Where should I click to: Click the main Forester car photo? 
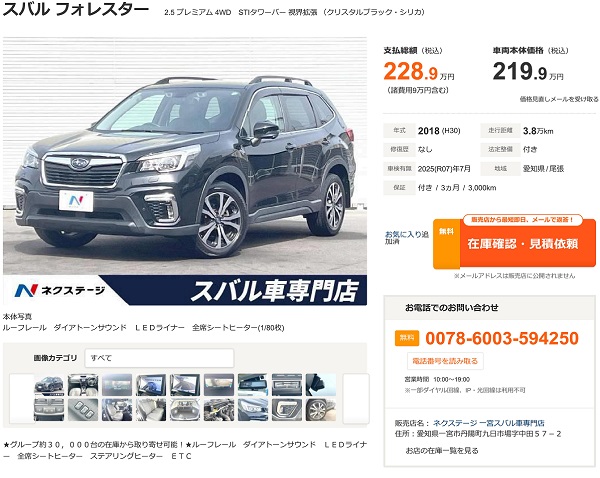(185, 156)
